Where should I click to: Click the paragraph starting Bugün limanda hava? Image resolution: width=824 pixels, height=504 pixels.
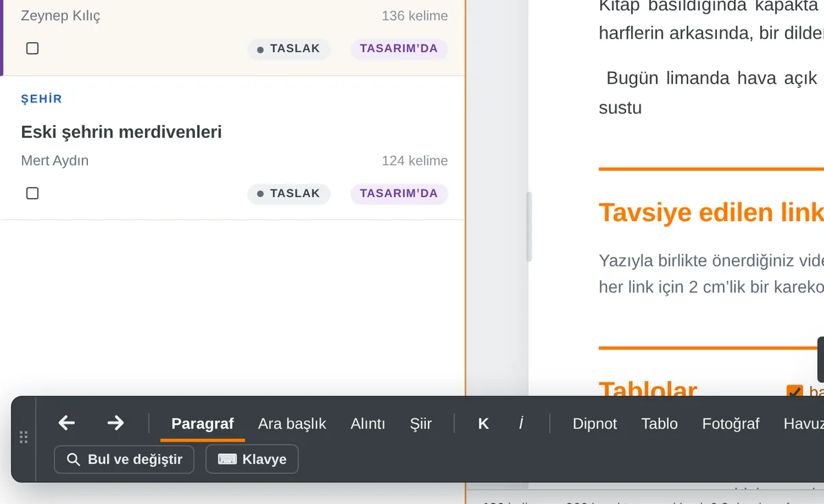tap(711, 93)
